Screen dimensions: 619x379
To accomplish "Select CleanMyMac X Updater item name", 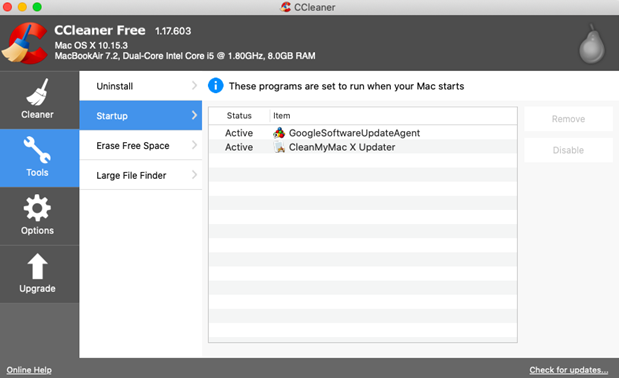I will point(342,147).
